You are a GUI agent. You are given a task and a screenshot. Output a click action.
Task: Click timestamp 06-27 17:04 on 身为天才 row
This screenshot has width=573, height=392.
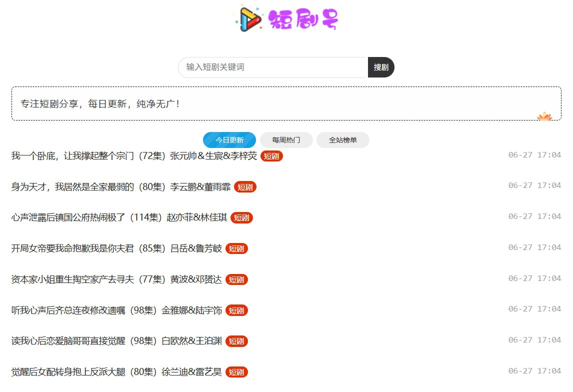534,185
